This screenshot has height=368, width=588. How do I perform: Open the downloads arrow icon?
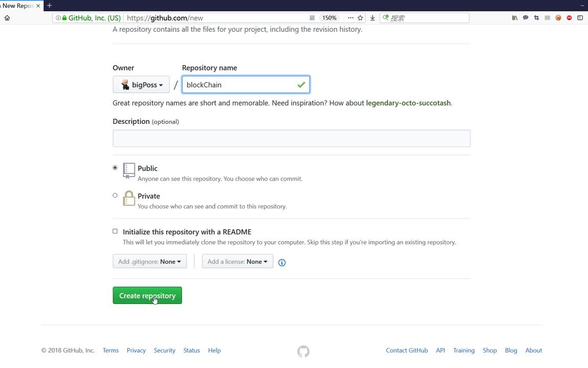(x=373, y=18)
